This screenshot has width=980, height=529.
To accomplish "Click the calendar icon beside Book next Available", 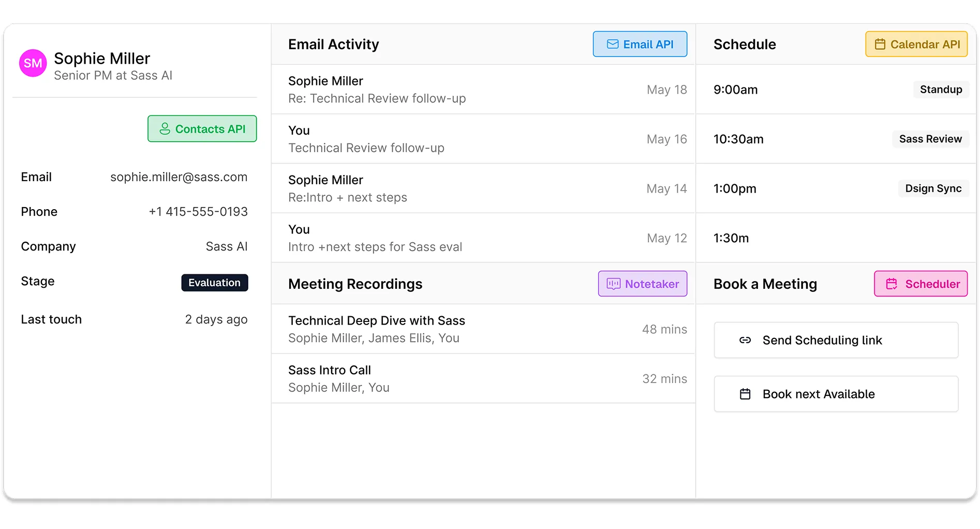I will [x=745, y=394].
